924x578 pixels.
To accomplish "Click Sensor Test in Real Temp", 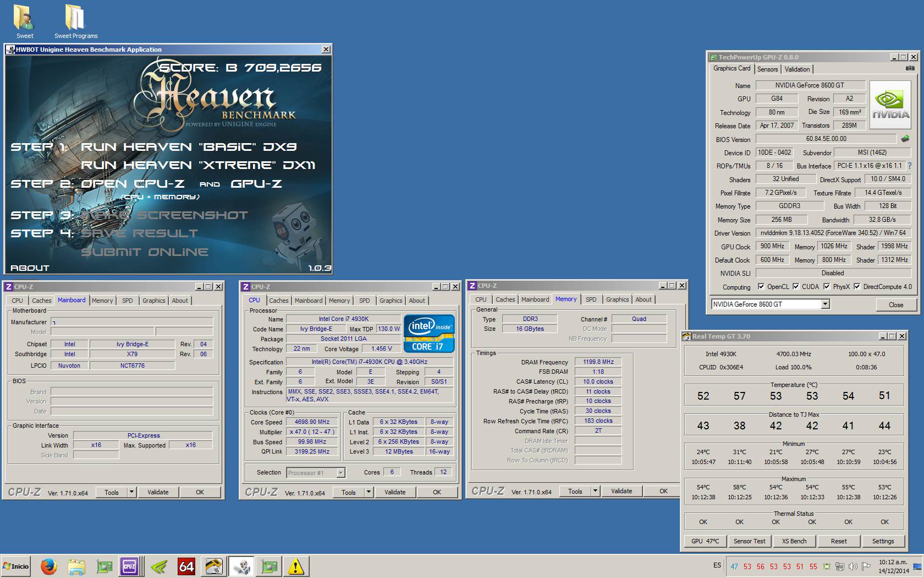I will coord(749,541).
